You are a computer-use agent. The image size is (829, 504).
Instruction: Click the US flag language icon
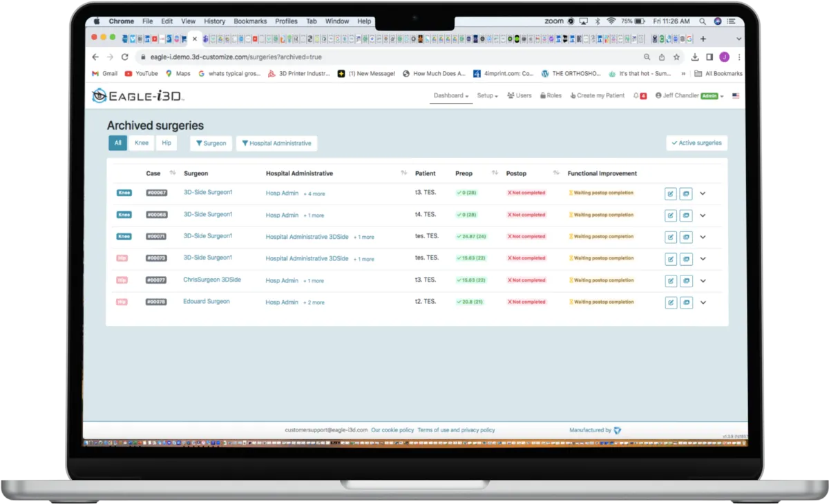pyautogui.click(x=736, y=96)
